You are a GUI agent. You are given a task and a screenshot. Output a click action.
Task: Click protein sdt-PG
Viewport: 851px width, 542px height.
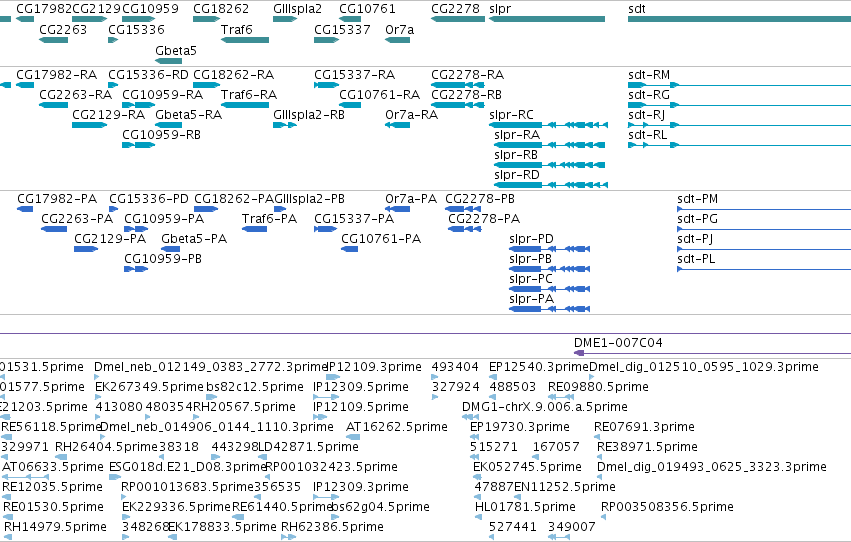pyautogui.click(x=764, y=229)
